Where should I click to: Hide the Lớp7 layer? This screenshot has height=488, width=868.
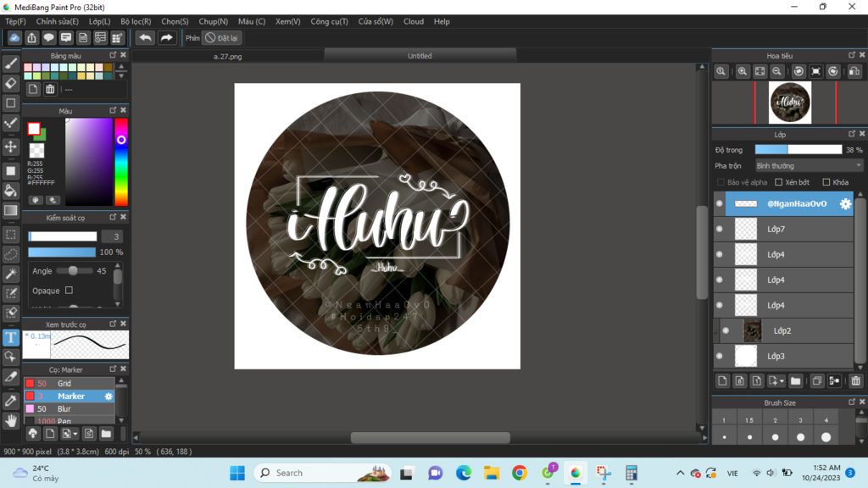(x=720, y=229)
